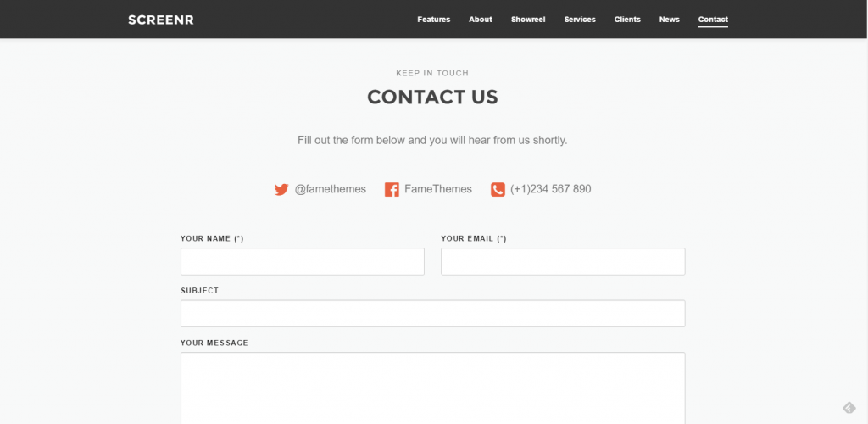868x424 pixels.
Task: Select the Contact nav item
Action: [713, 20]
